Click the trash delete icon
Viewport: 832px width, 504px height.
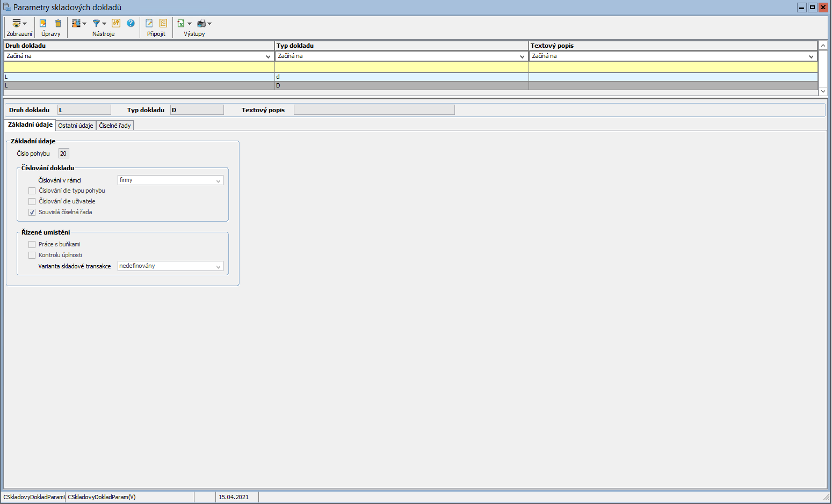58,24
